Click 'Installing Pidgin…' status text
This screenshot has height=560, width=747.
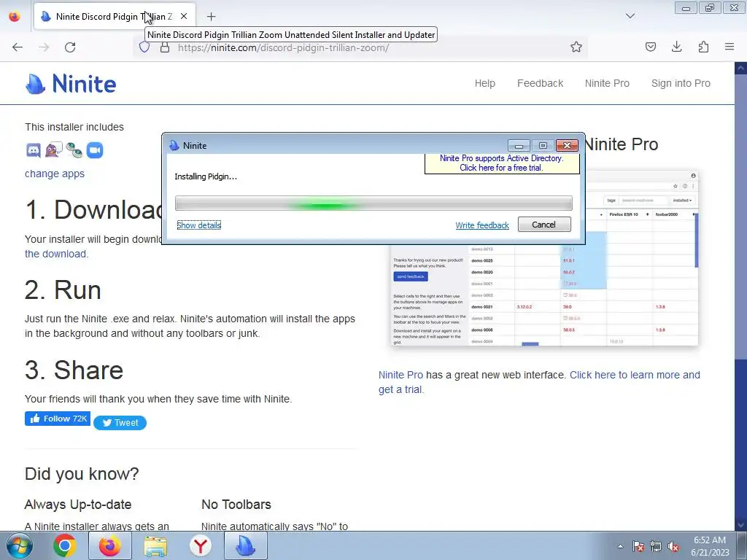[206, 176]
